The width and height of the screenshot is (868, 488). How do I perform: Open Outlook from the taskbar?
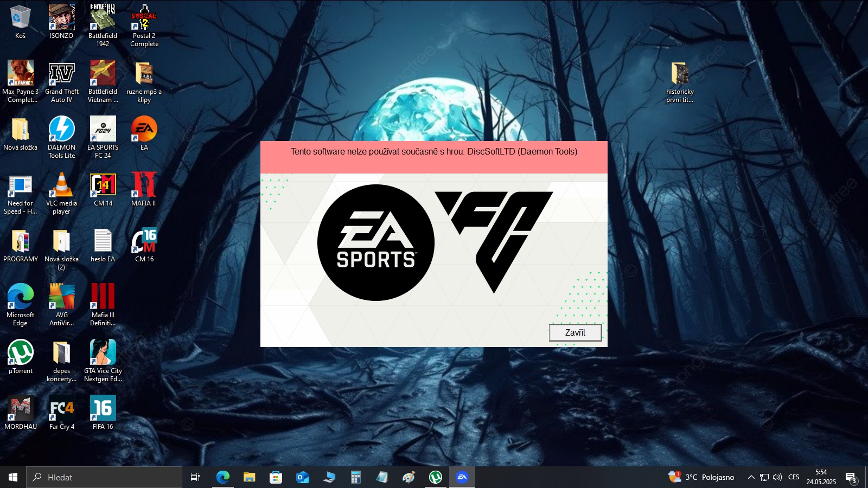point(302,477)
